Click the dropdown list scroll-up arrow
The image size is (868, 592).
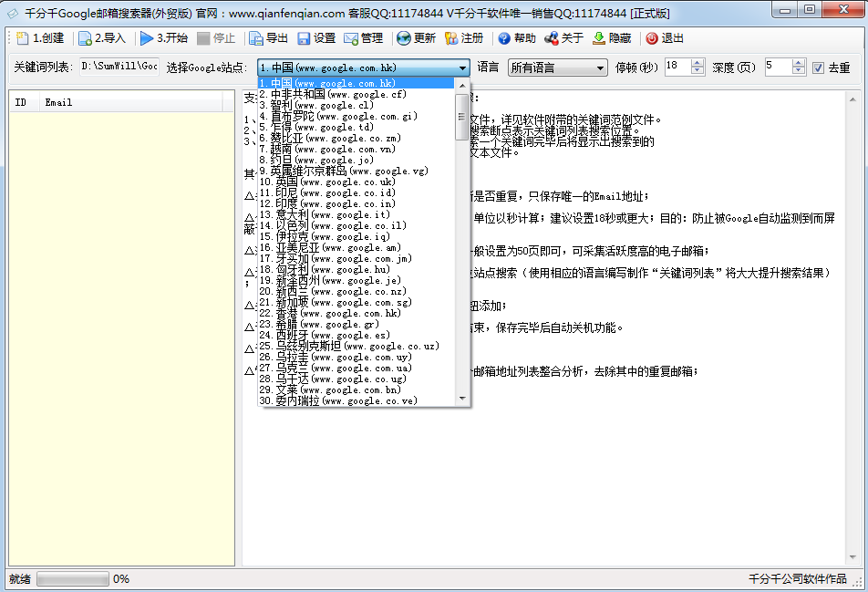(461, 86)
